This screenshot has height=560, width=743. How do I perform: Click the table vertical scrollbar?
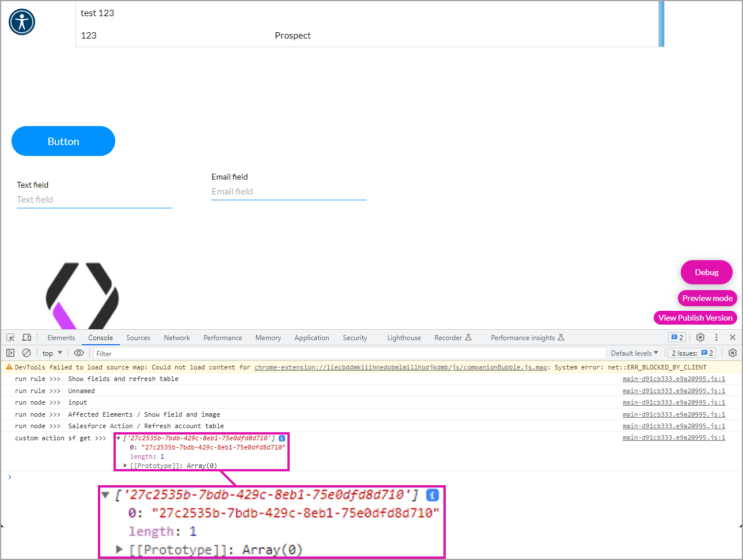coord(661,24)
